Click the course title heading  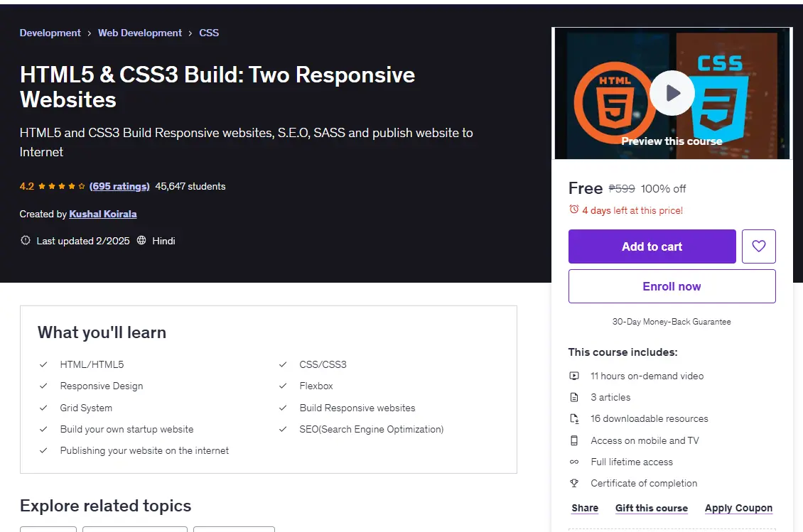[217, 87]
